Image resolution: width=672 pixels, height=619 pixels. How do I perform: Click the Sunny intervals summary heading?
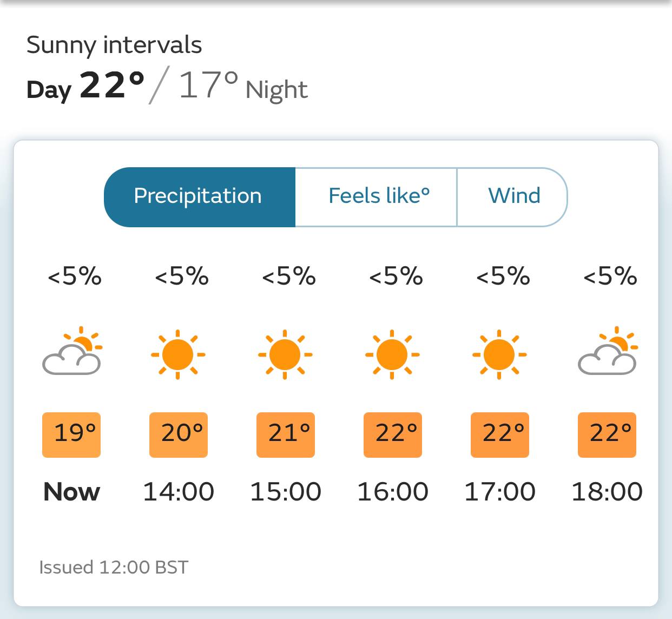[114, 45]
